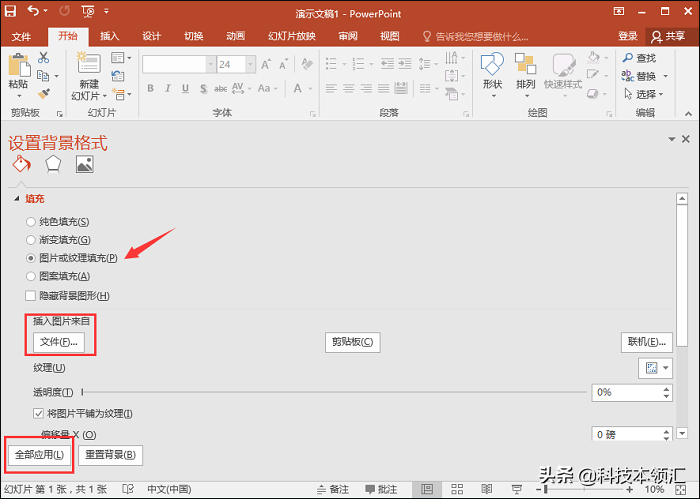Select the 纯色填充(S) radio option
Viewport: 700px width, 499px height.
[31, 222]
